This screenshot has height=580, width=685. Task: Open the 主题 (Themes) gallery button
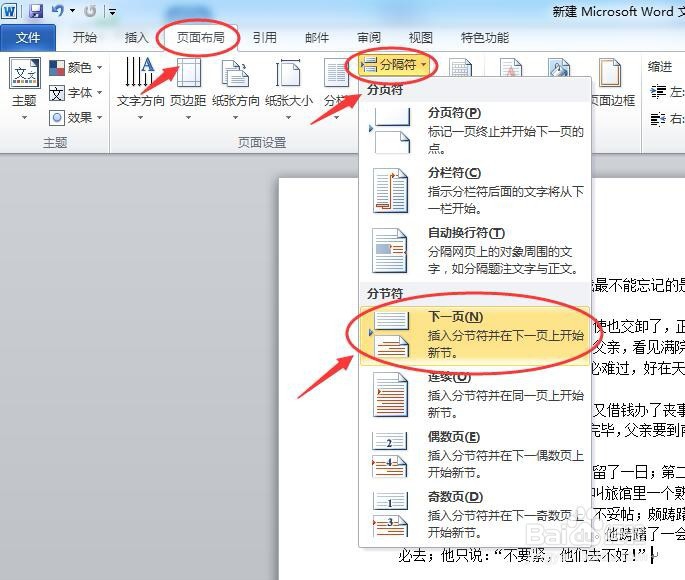[x=24, y=88]
